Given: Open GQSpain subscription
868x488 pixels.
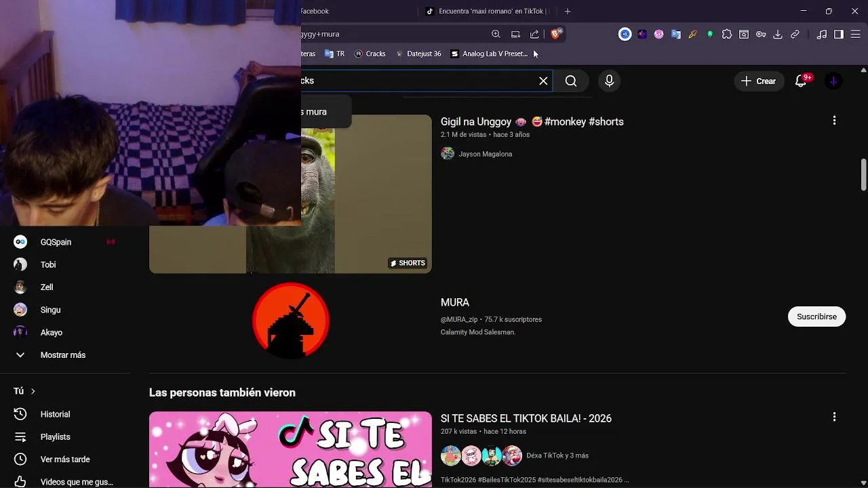Looking at the screenshot, I should 65,242.
